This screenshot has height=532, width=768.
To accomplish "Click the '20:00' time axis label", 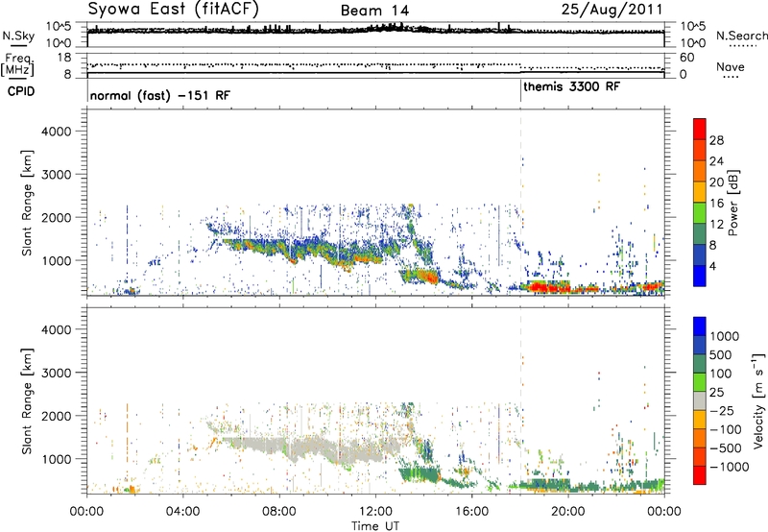I will 568,512.
